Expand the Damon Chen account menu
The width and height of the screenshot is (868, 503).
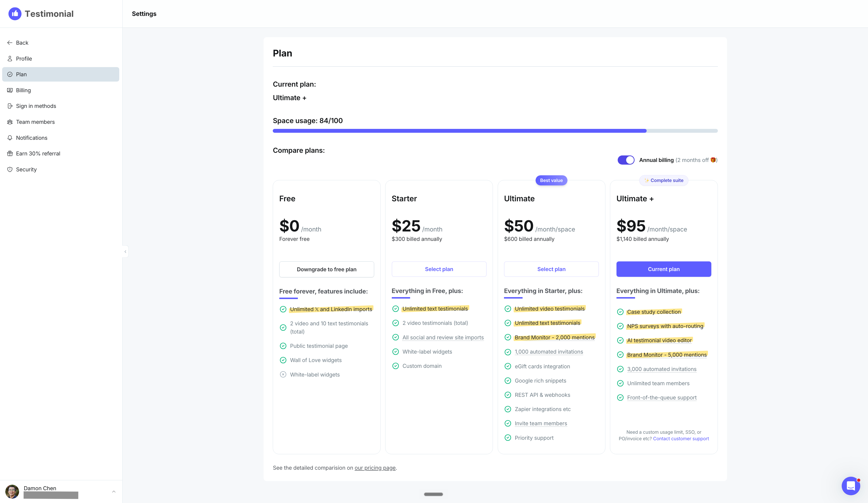coord(114,492)
